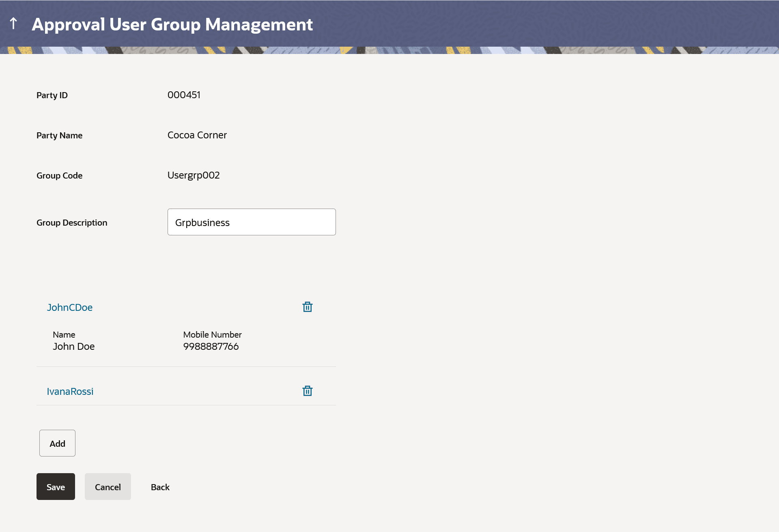Go Back to the previous screen
779x532 pixels.
point(160,487)
